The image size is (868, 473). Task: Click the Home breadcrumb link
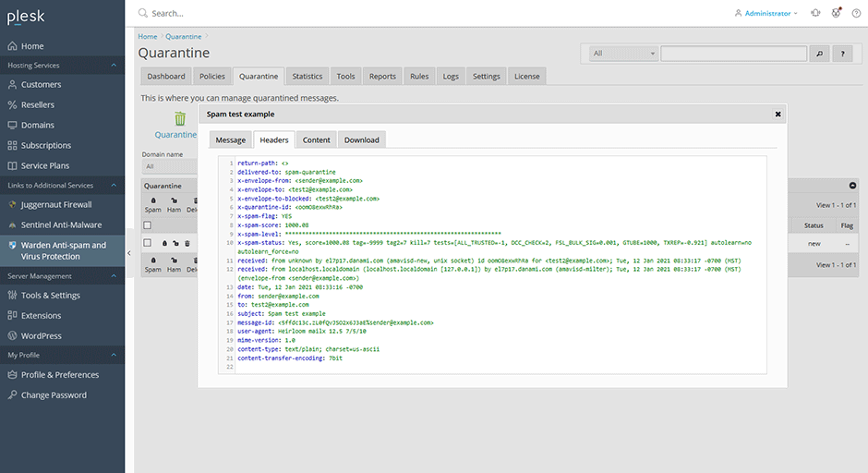[147, 37]
